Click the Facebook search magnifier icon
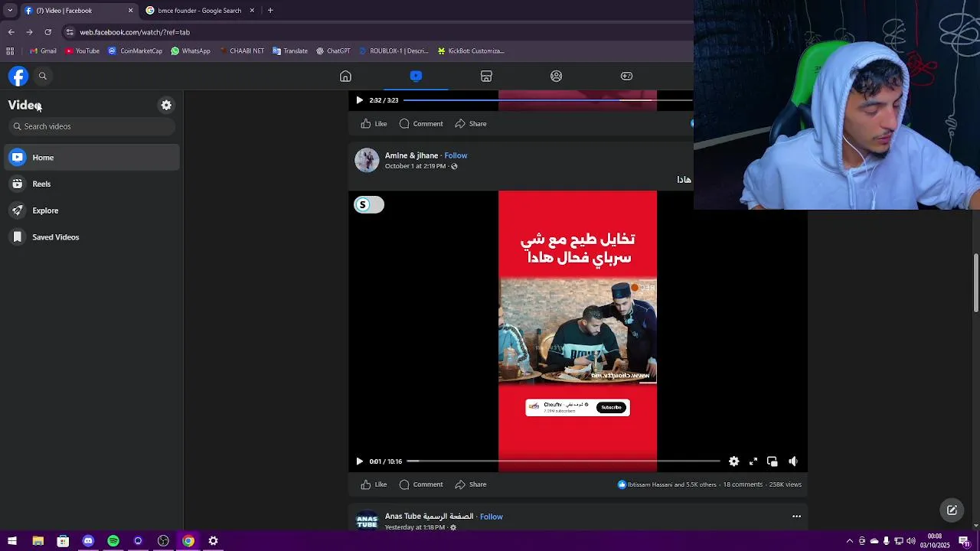 (43, 76)
